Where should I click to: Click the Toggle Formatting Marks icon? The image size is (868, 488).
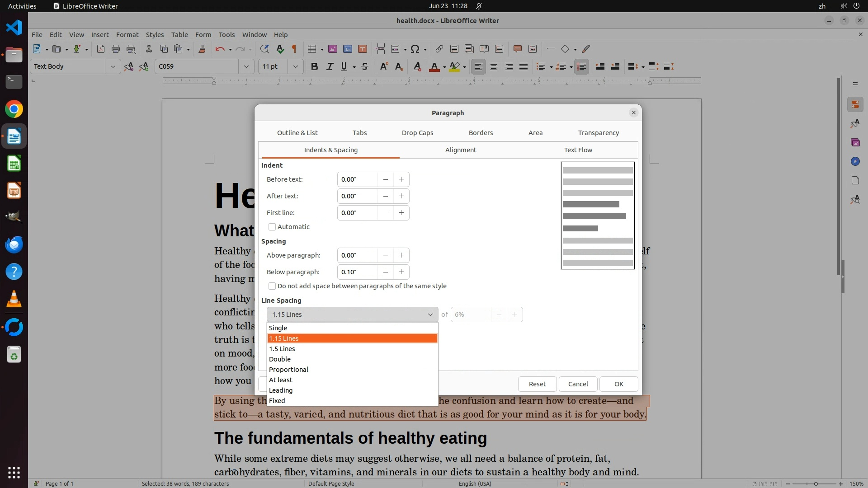[294, 49]
